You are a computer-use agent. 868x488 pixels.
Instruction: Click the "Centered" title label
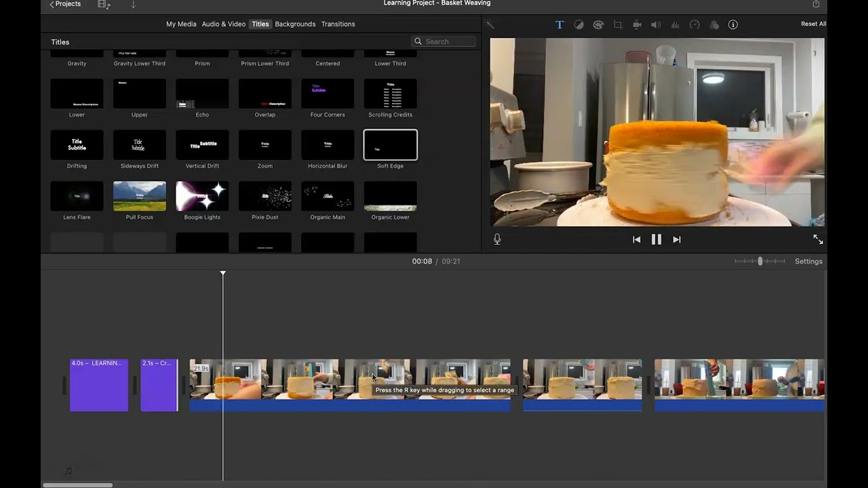point(328,64)
